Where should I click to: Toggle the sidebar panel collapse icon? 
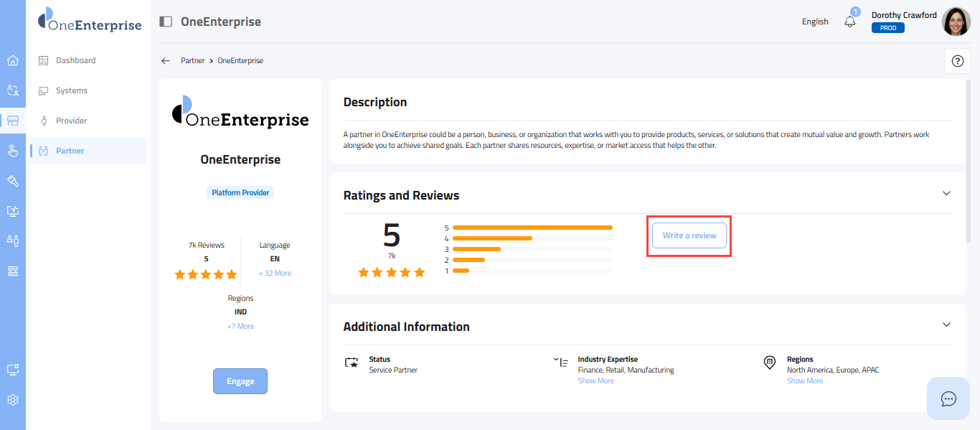click(166, 22)
